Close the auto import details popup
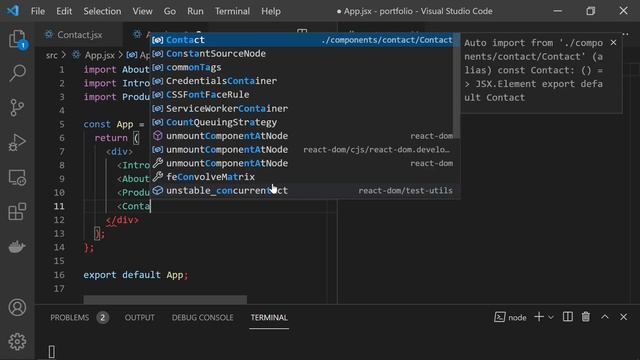 click(x=613, y=42)
